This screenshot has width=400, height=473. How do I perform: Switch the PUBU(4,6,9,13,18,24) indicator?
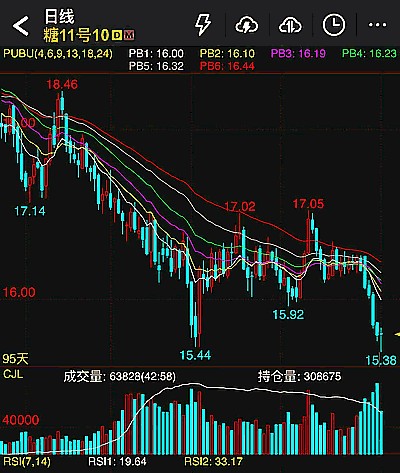point(58,54)
